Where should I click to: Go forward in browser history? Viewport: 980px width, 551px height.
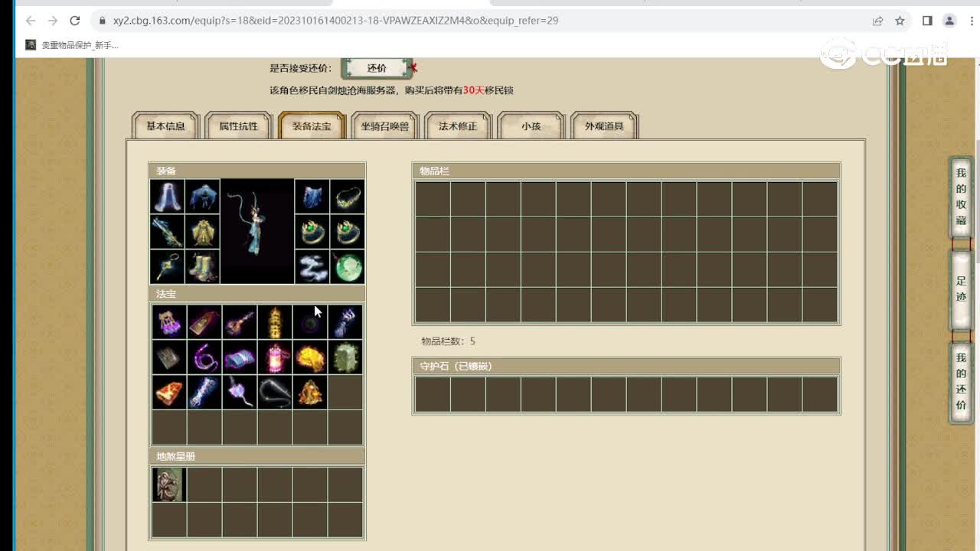click(53, 21)
